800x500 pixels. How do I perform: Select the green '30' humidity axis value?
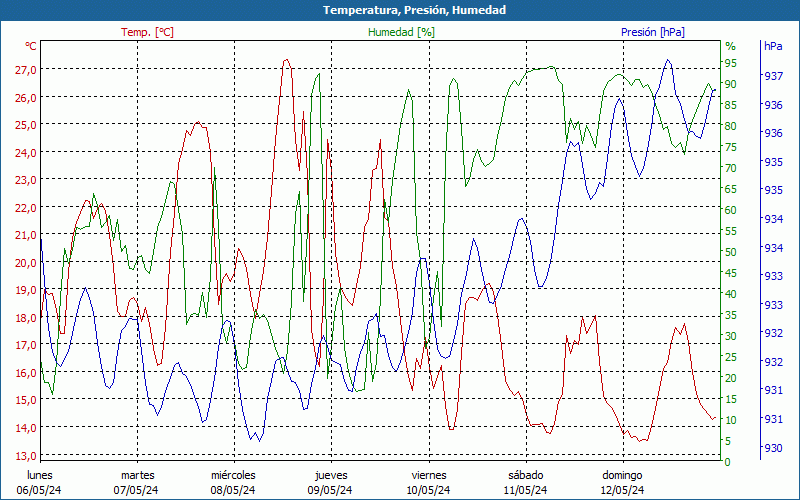[x=731, y=336]
